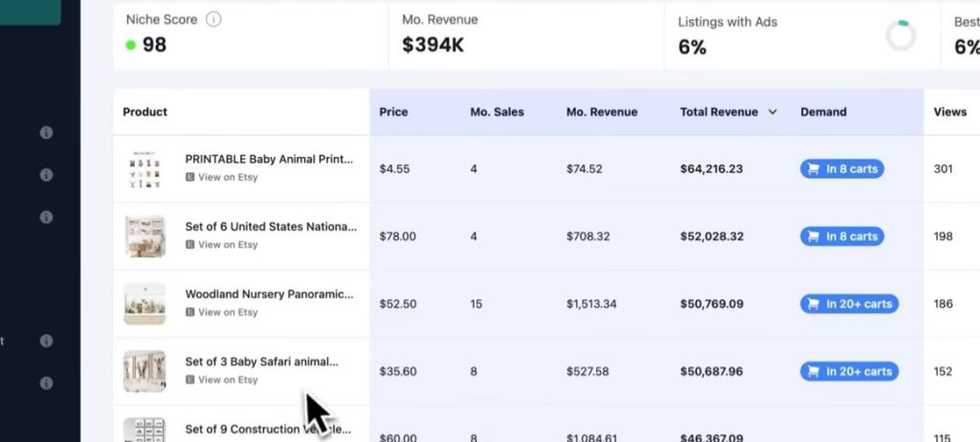The width and height of the screenshot is (980, 442).
Task: Click the info icon beside Niche Score
Action: 213,20
